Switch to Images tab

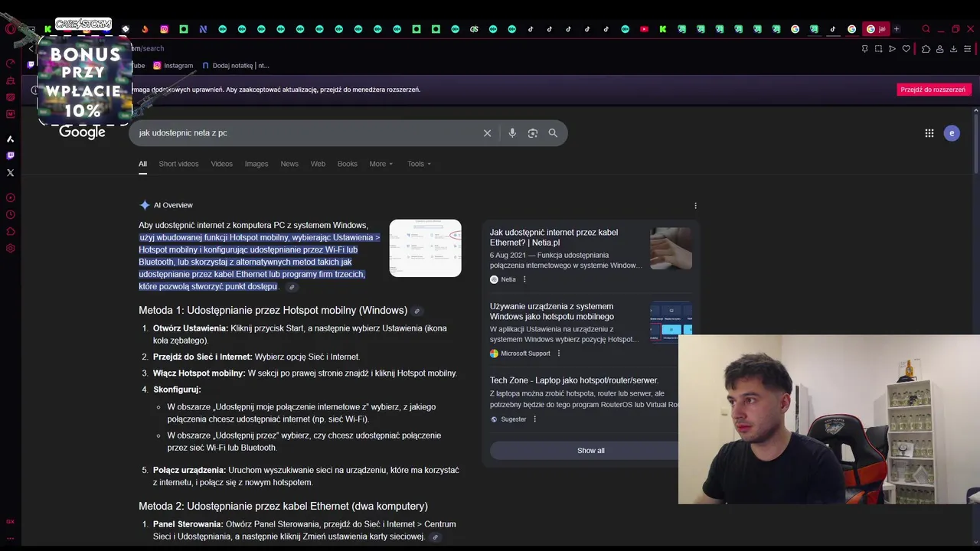click(256, 164)
